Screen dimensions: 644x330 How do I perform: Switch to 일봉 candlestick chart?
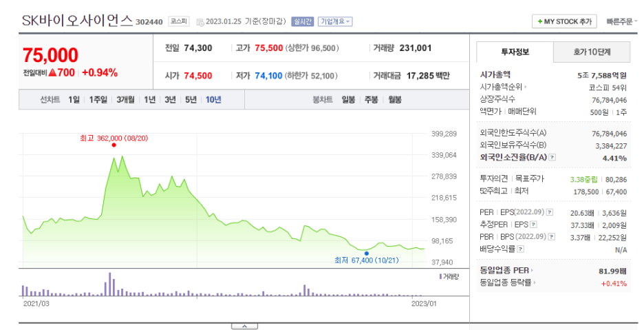pos(348,100)
